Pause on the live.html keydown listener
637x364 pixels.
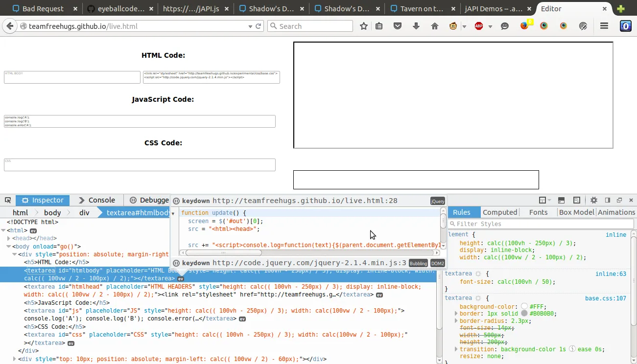[176, 201]
